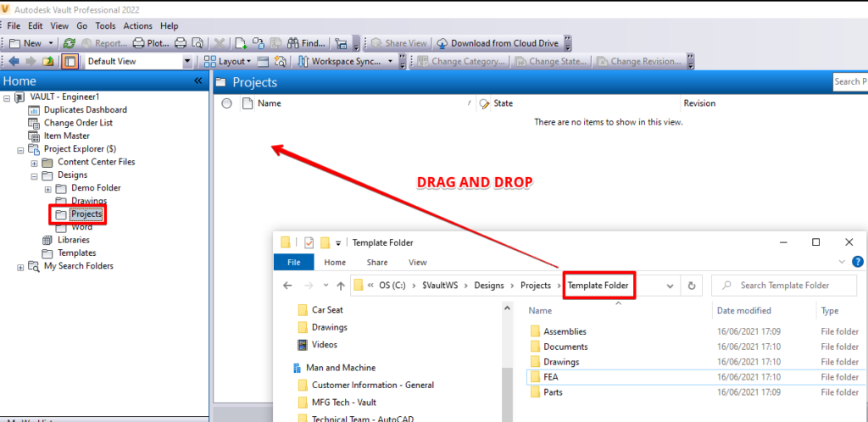Screen dimensions: 868x422
Task: Click Designs in the Explorer breadcrumb
Action: point(489,286)
